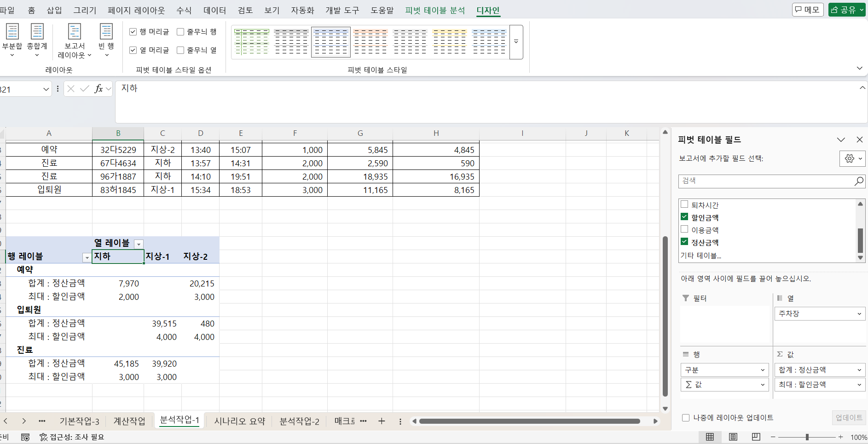
Task: Add a new sheet with plus icon
Action: tap(382, 421)
